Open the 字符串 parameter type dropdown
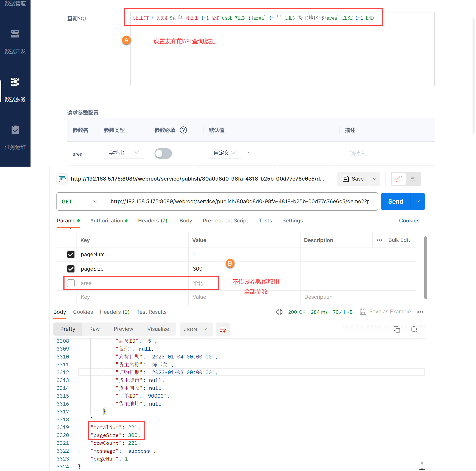This screenshot has width=476, height=471. (124, 153)
